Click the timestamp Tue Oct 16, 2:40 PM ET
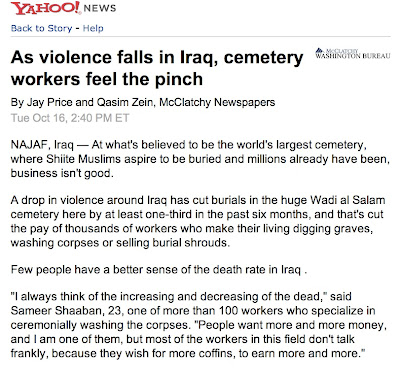This screenshot has width=400, height=370. (x=70, y=118)
